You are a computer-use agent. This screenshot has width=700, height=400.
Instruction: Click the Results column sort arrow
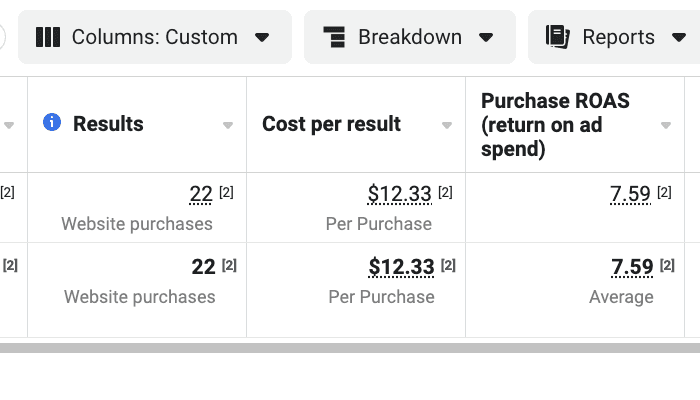228,125
